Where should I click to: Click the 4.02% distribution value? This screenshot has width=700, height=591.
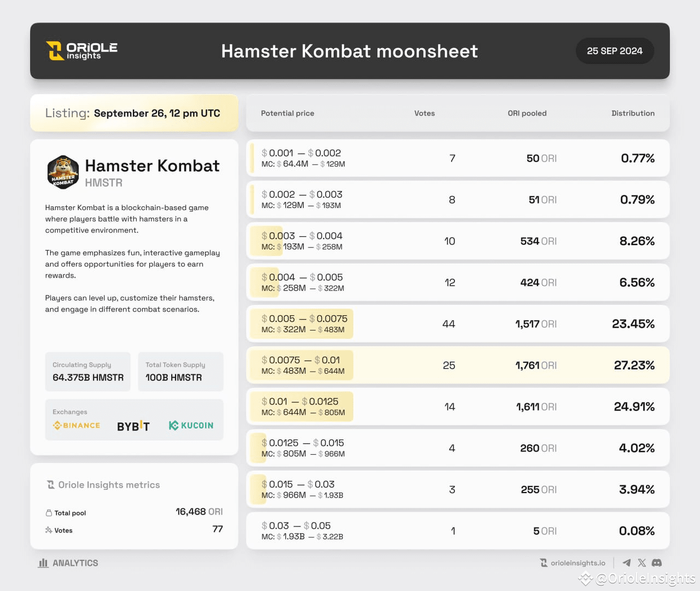click(637, 448)
